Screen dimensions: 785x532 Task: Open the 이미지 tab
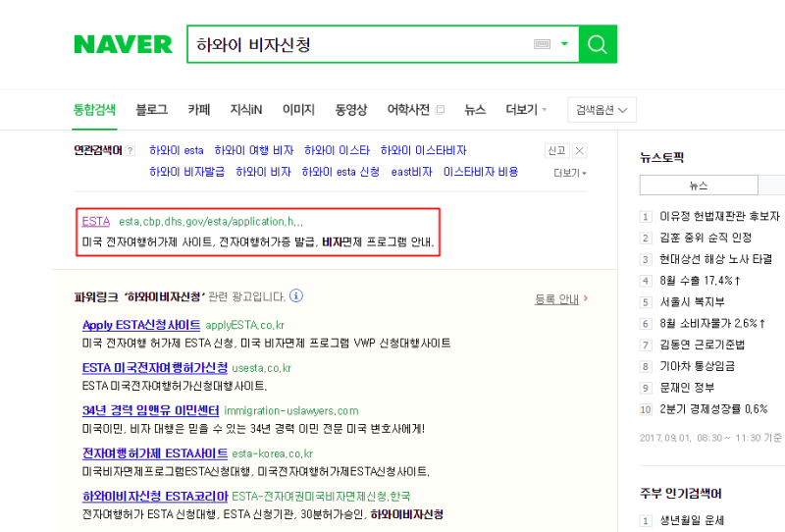[x=298, y=109]
